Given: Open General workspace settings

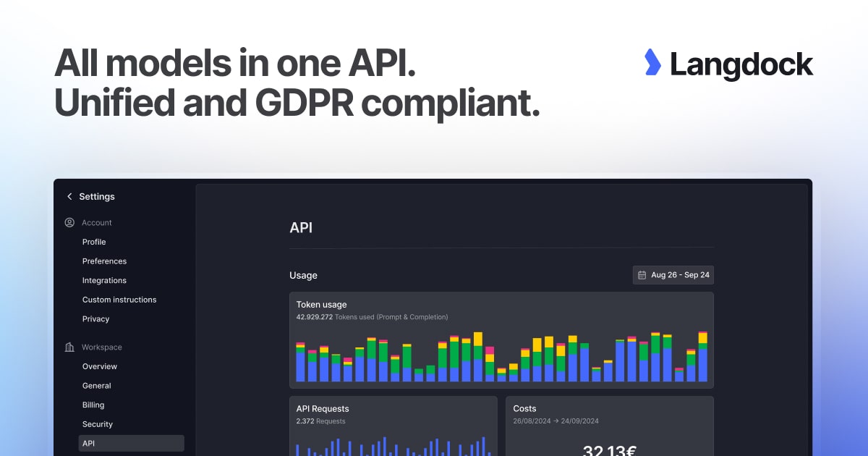Looking at the screenshot, I should pos(96,385).
